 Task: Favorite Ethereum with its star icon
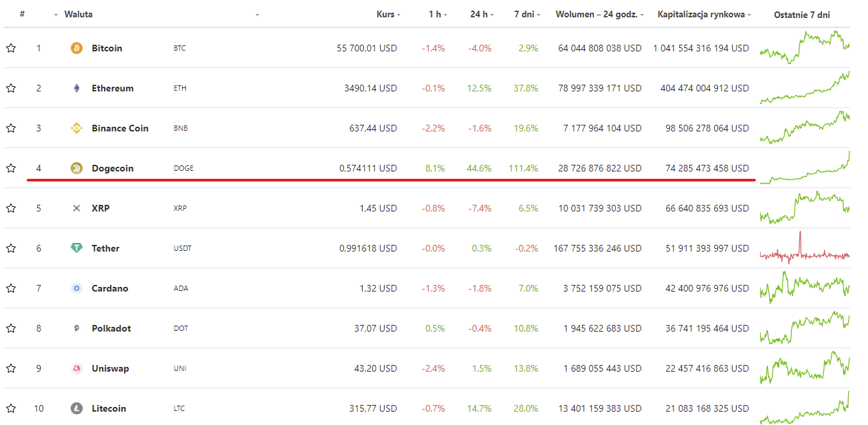[11, 88]
